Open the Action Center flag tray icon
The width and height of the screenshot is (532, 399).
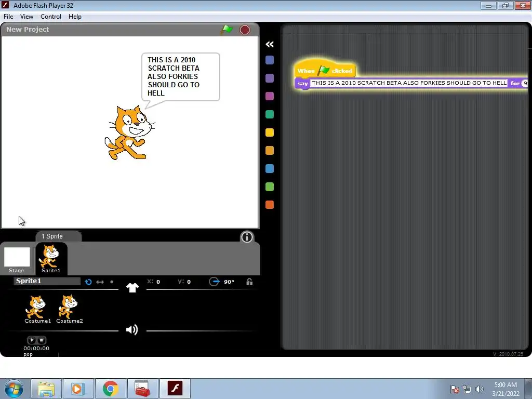[x=454, y=389]
